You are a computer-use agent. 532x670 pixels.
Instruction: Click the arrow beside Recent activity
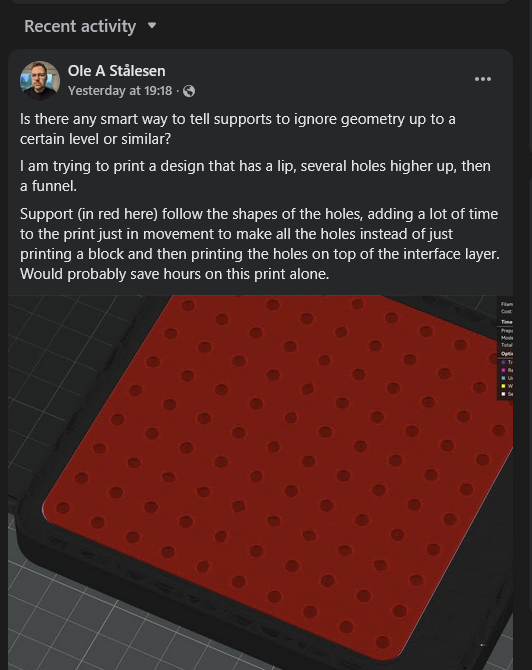152,26
